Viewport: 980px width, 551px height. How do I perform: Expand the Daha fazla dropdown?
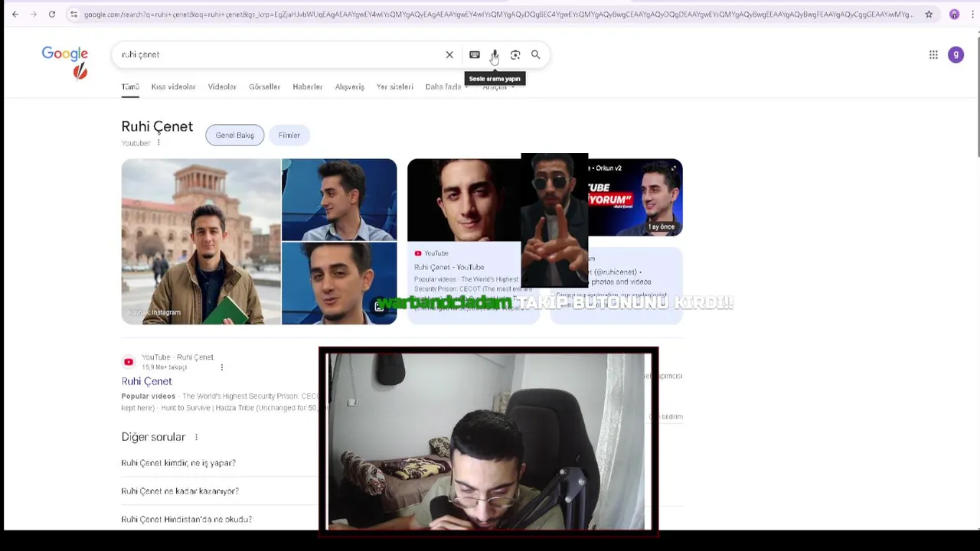[x=446, y=86]
